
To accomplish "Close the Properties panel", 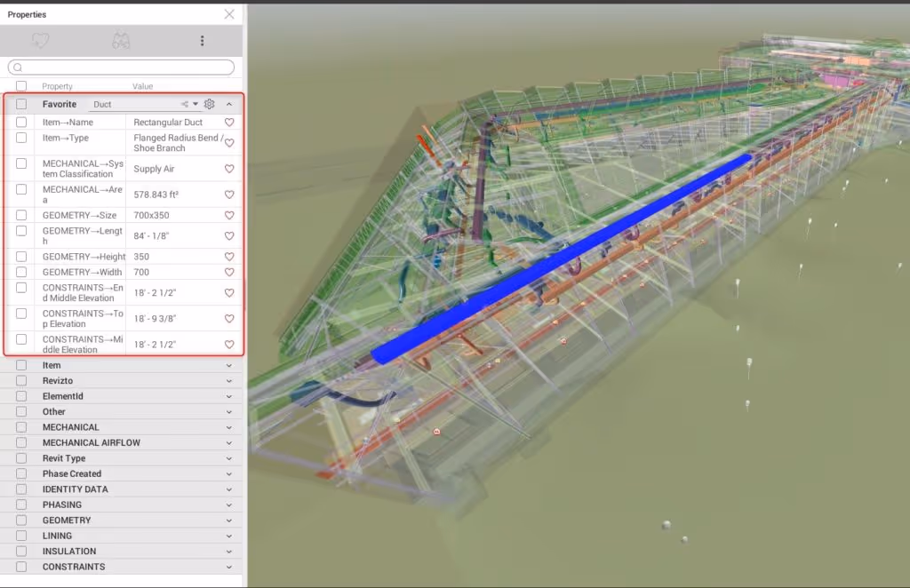I will click(x=229, y=14).
